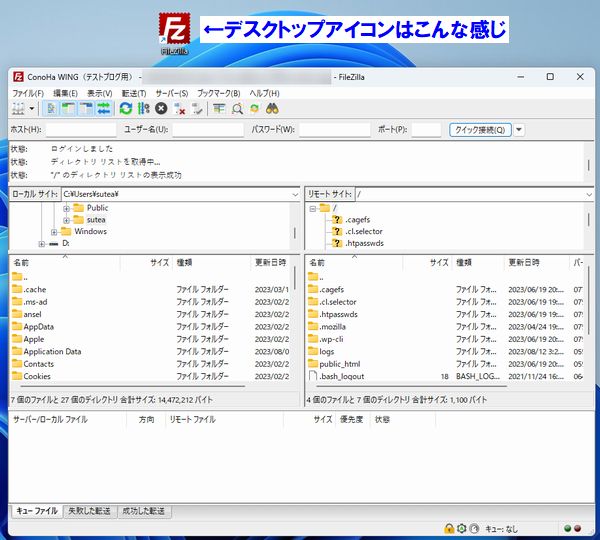Toggle transfer queue display

pyautogui.click(x=104, y=109)
